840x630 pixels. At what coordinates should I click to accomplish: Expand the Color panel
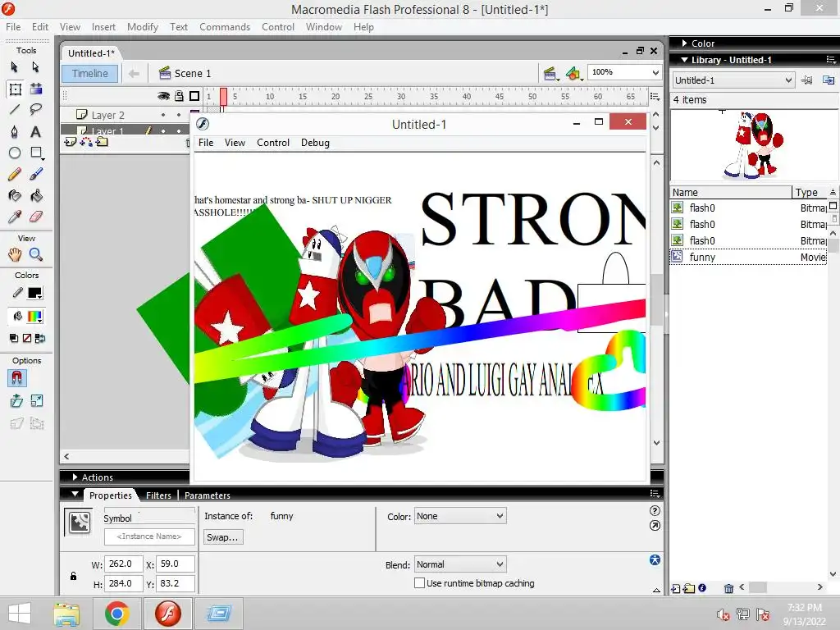click(x=685, y=43)
